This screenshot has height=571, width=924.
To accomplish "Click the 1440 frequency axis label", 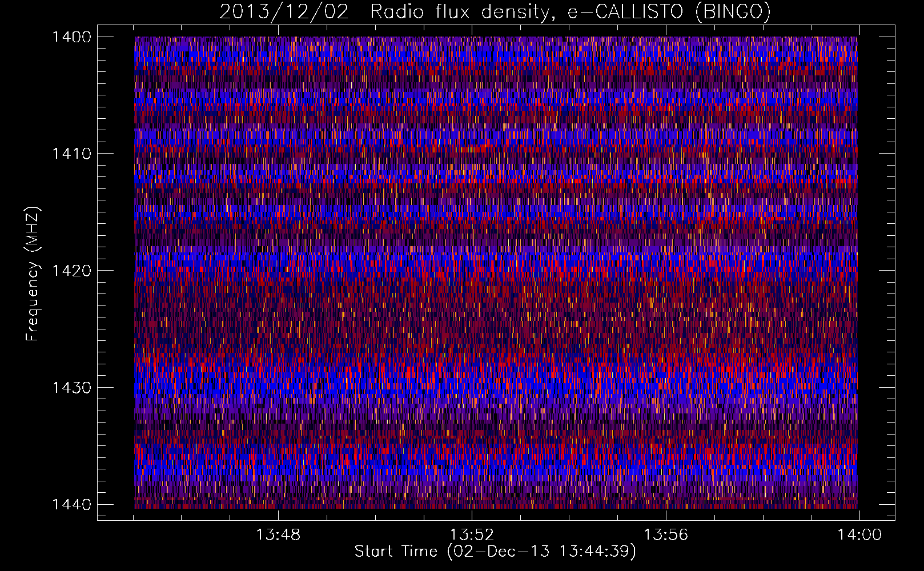I will tap(71, 505).
